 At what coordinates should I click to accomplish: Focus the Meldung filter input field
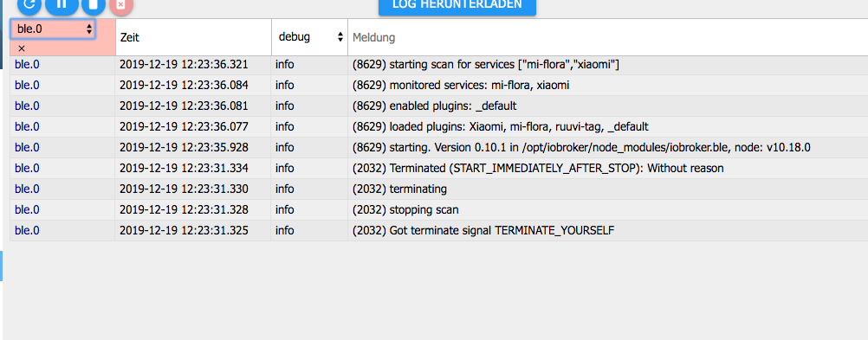point(609,37)
